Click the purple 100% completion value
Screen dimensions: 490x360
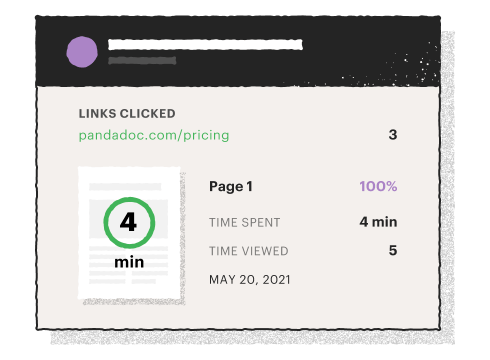pyautogui.click(x=378, y=186)
